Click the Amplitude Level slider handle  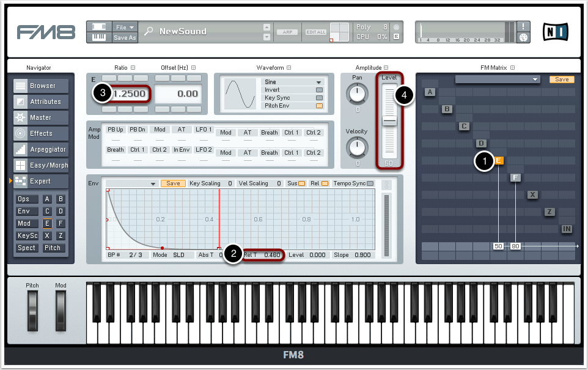click(389, 122)
